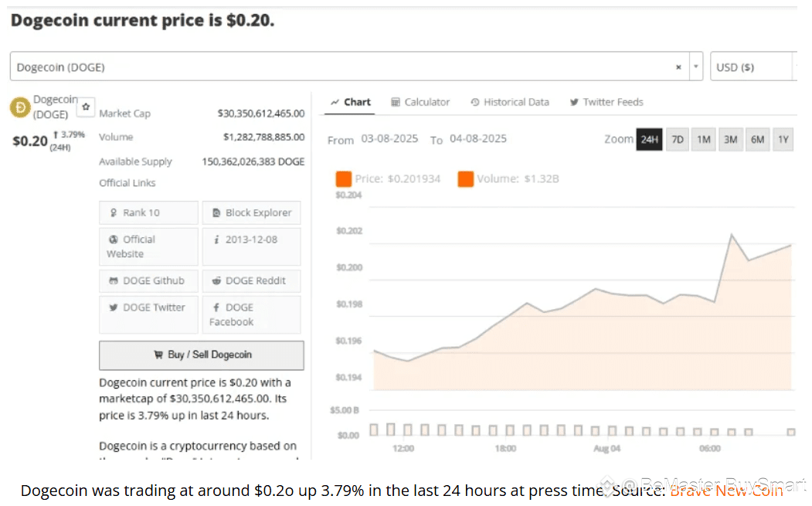Screen dimensions: 812x506
Task: Toggle the orange Volume legend swatch
Action: pos(466,178)
